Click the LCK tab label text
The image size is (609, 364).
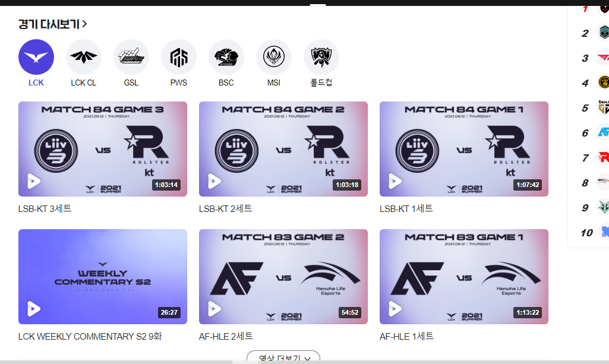(36, 83)
